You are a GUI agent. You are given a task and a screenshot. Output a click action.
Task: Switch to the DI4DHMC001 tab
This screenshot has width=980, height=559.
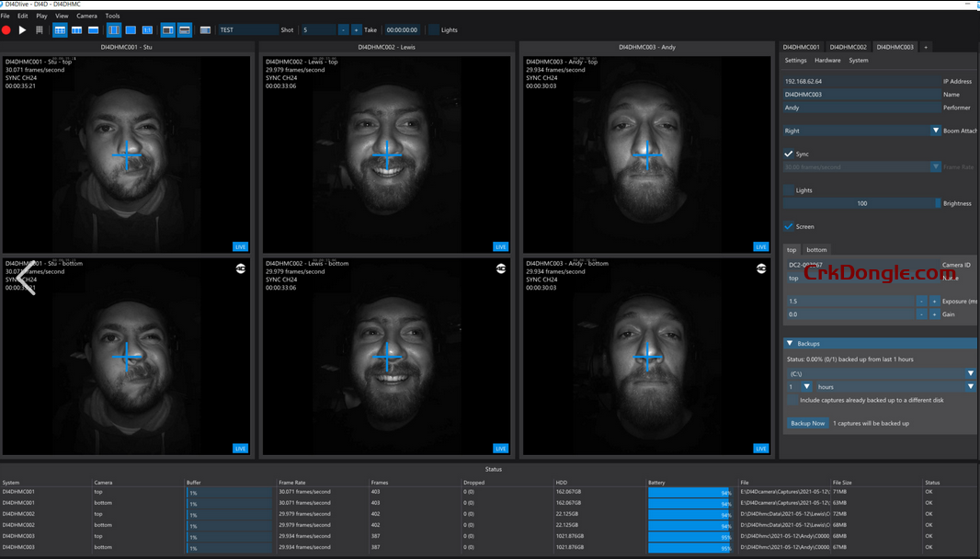pos(801,47)
